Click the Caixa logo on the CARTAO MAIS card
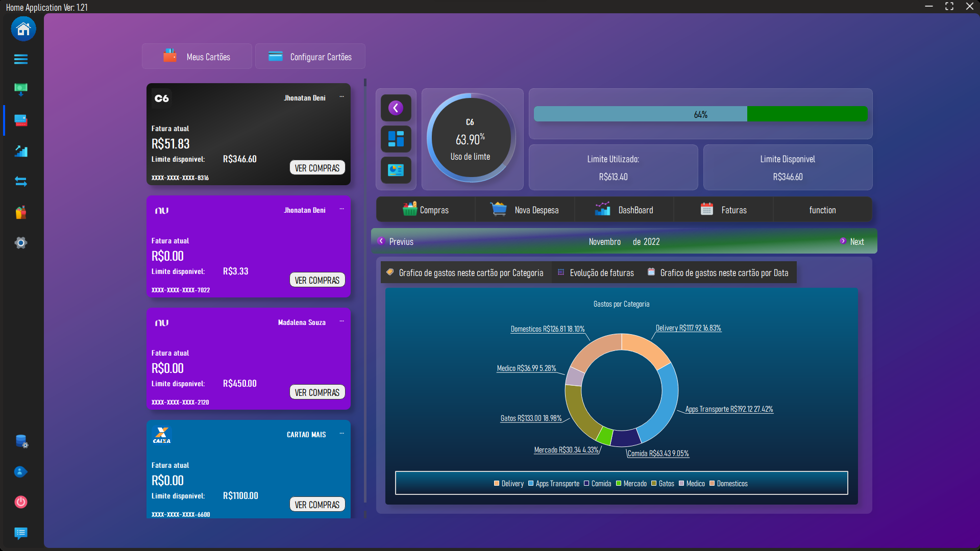This screenshot has height=551, width=980. pyautogui.click(x=162, y=435)
